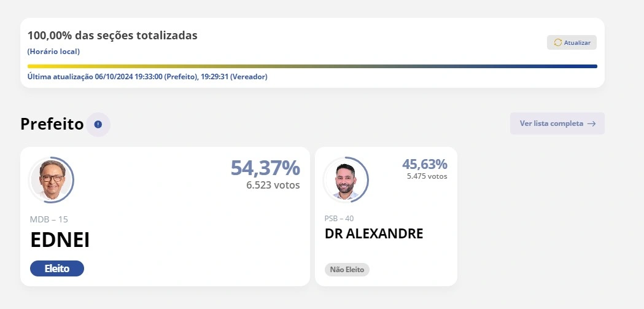Click the Atualizar refresh icon
644x309 pixels.
click(x=557, y=42)
